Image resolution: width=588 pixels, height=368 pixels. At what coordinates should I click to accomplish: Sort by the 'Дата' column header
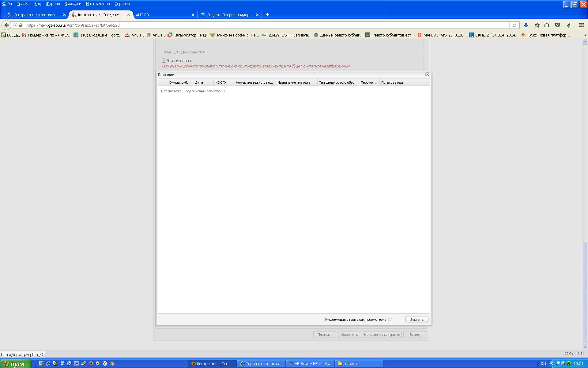(203, 82)
